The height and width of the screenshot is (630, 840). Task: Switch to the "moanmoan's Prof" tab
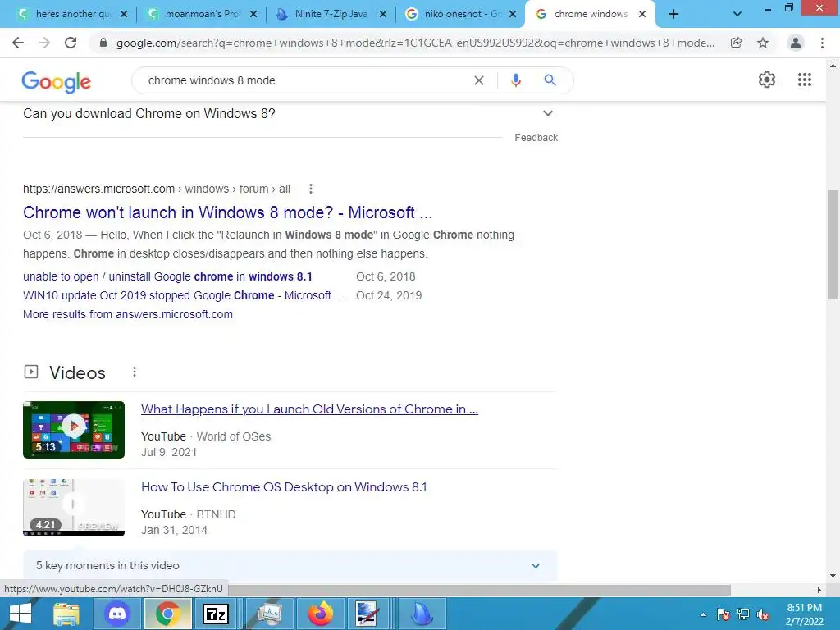(x=203, y=14)
